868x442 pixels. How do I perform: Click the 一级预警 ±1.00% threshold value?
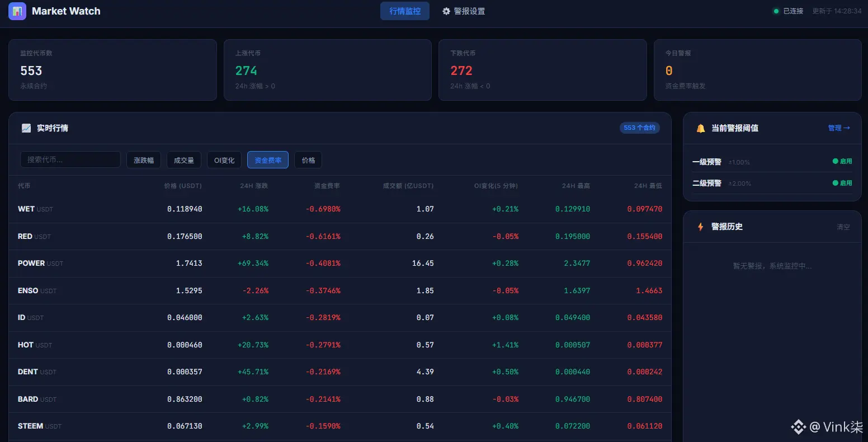[x=739, y=162]
